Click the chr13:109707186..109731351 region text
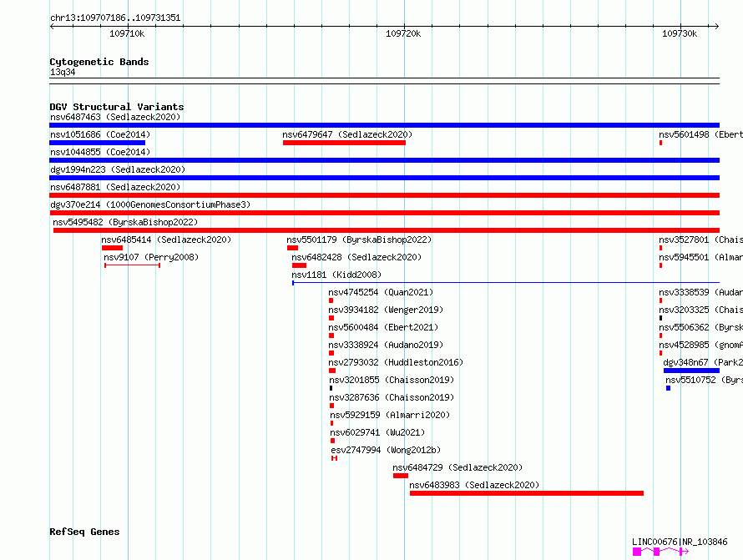Viewport: 743px width, 560px height. 115,18
